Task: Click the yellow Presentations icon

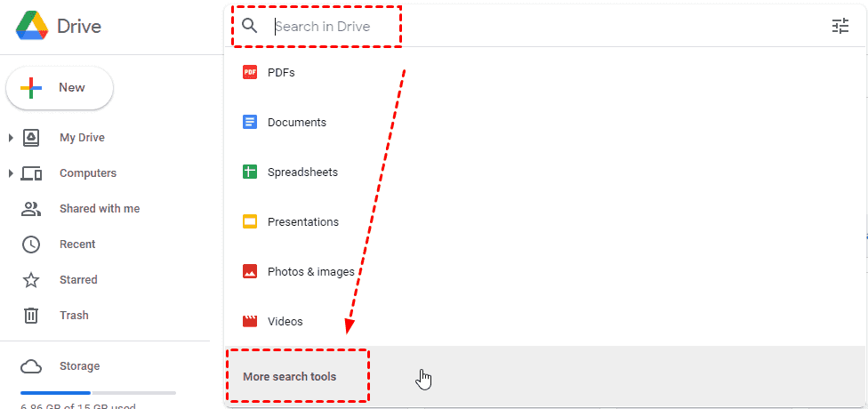Action: click(250, 222)
